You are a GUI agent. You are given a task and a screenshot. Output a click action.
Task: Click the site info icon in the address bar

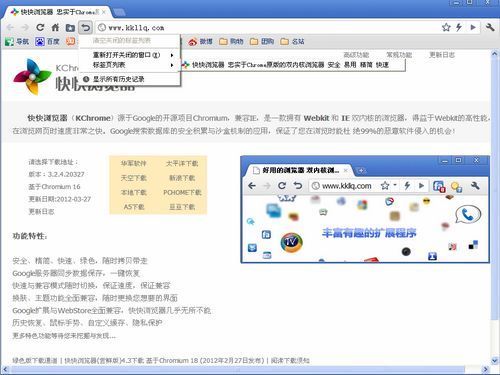point(102,28)
